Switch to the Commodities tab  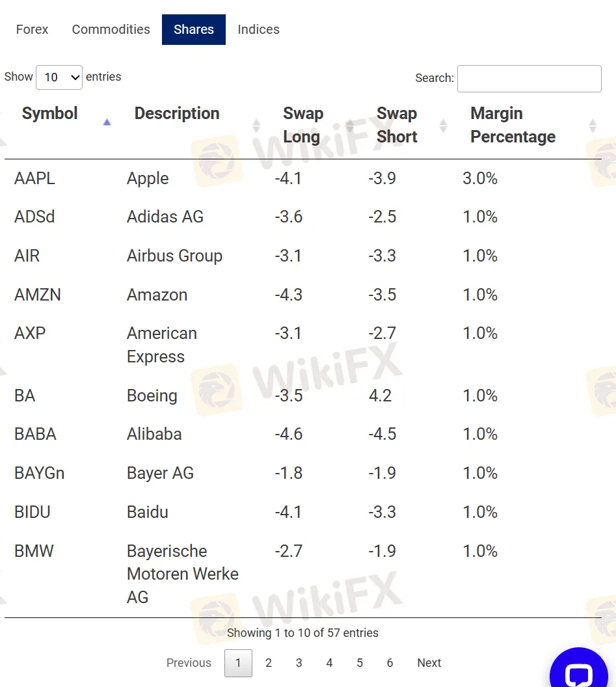(x=111, y=29)
